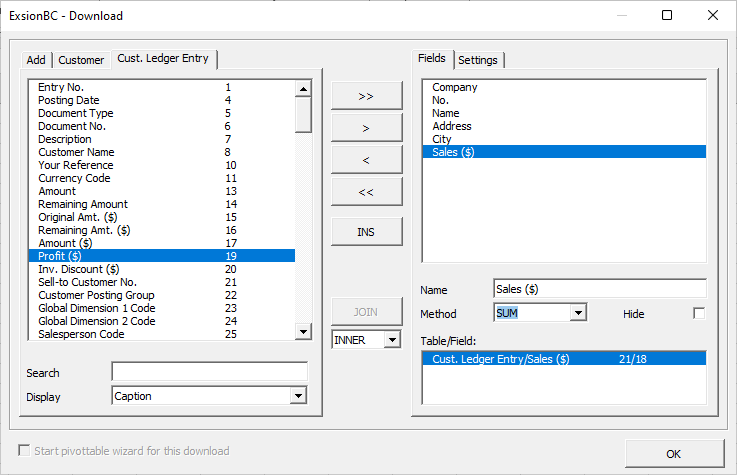737x475 pixels.
Task: Select Original Amt. ($) in the list
Action: click(x=161, y=217)
